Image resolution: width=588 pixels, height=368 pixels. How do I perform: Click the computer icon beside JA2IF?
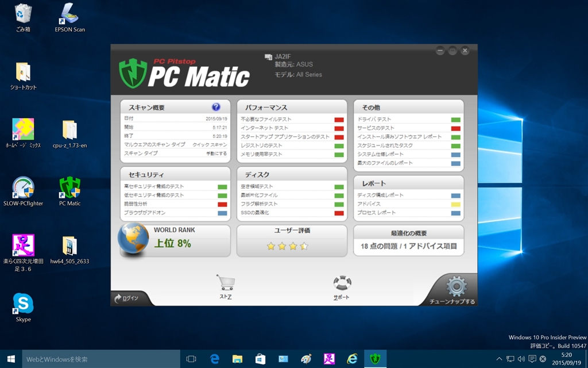coord(268,57)
